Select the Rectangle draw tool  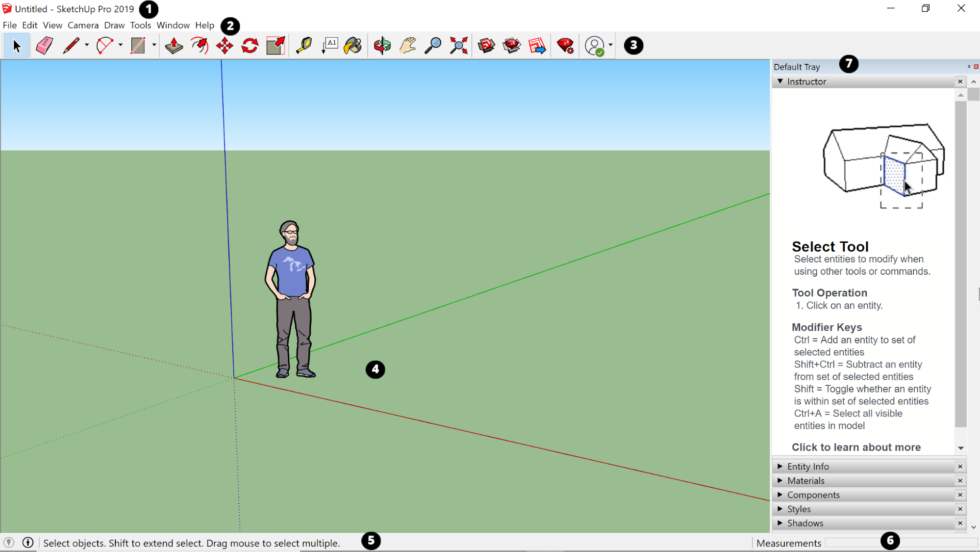pos(137,45)
